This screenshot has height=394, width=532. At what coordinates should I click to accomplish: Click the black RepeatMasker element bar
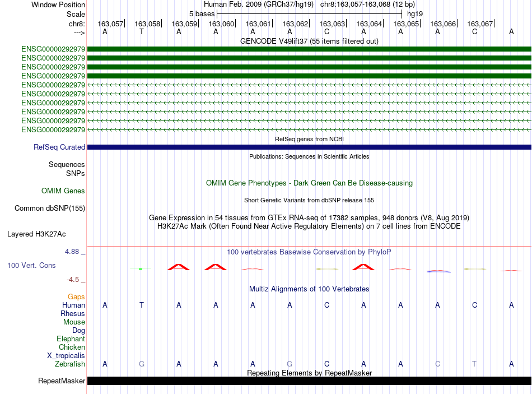coord(309,381)
